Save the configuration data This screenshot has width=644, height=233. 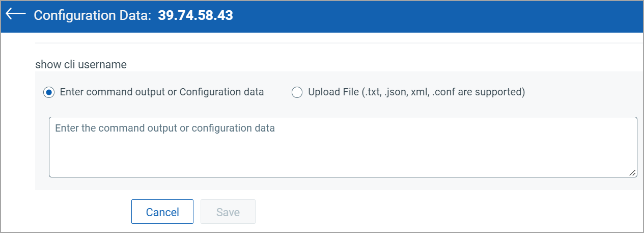[228, 212]
